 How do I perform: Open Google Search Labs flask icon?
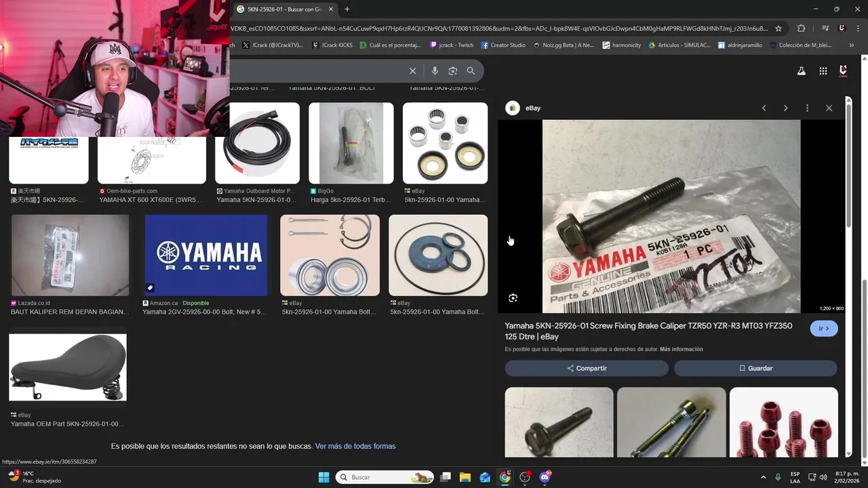tap(801, 70)
